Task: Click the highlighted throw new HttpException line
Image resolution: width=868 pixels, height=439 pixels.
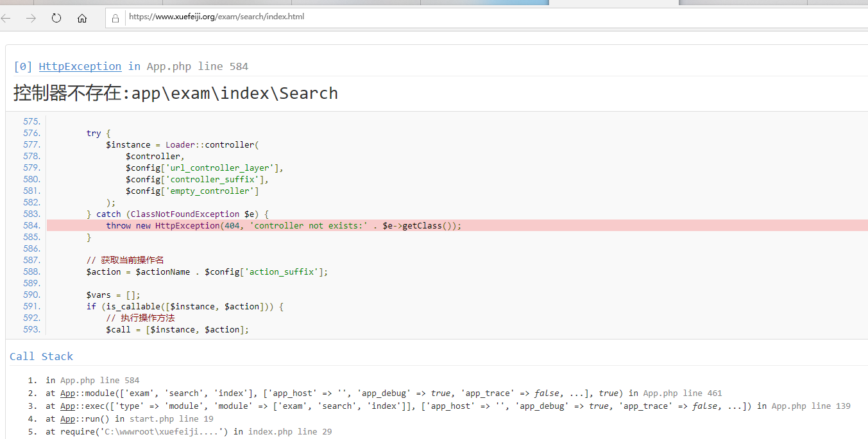Action: tap(284, 225)
